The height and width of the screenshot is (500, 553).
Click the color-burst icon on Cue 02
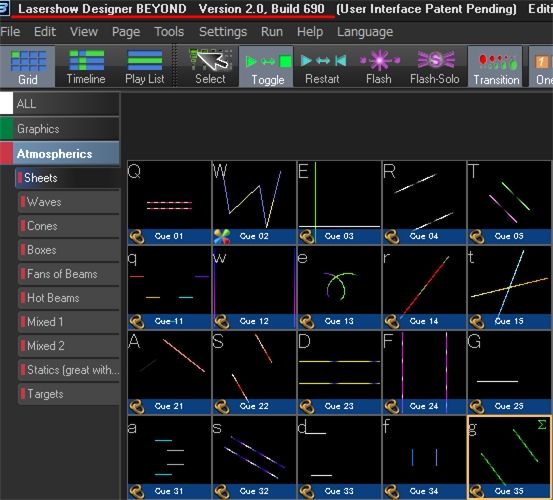(x=222, y=236)
